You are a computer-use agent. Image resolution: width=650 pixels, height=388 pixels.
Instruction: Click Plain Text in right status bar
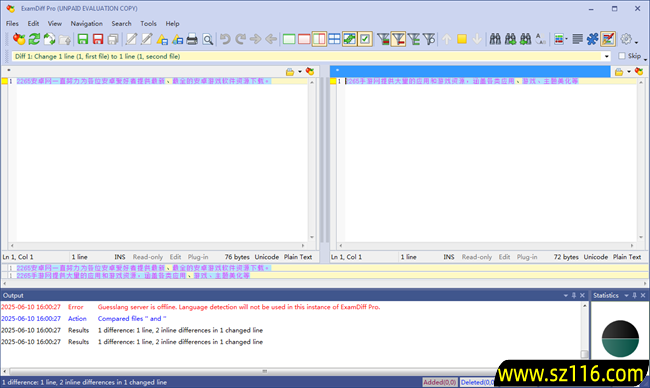pos(627,257)
